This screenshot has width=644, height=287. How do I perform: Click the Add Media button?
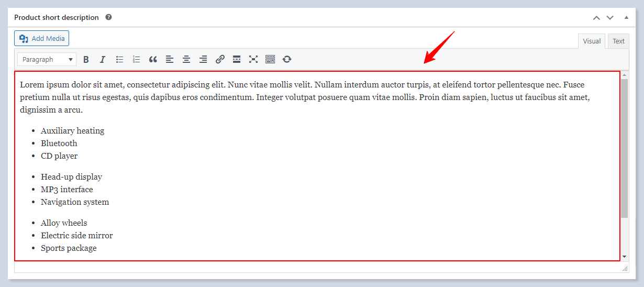(x=42, y=38)
